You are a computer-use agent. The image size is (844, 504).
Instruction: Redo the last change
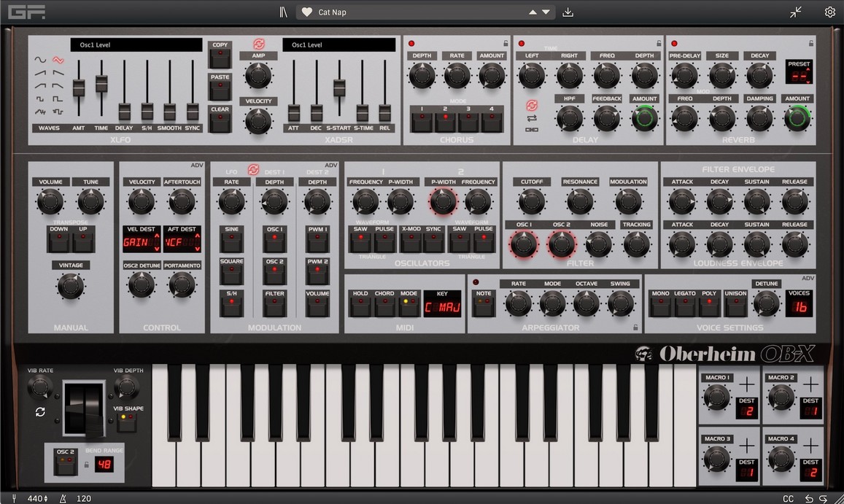[823, 499]
